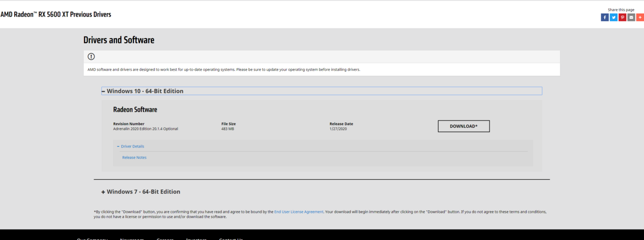Click the Revision Number label
Image resolution: width=644 pixels, height=240 pixels.
click(129, 124)
